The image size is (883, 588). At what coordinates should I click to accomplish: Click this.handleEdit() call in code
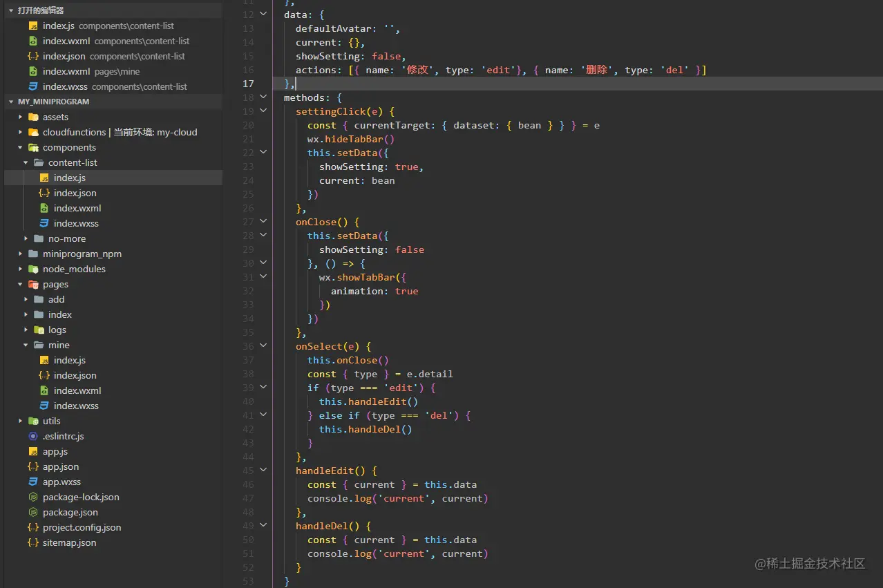[368, 401]
